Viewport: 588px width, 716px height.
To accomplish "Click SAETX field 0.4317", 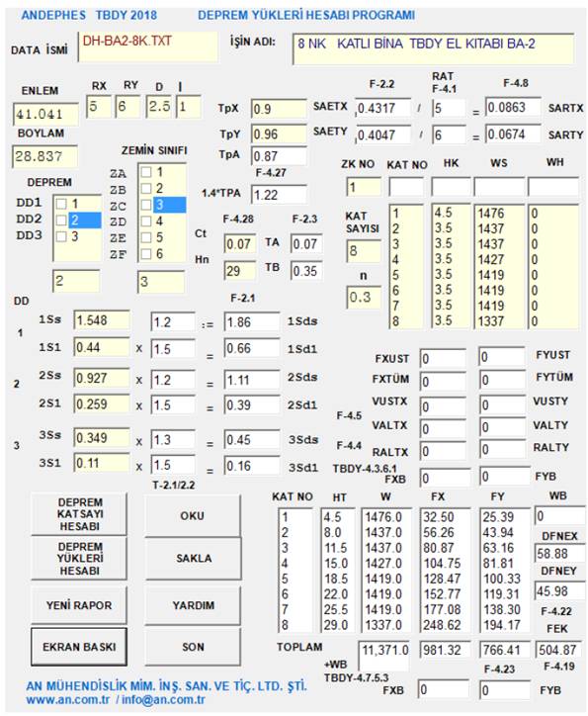I will pyautogui.click(x=382, y=109).
